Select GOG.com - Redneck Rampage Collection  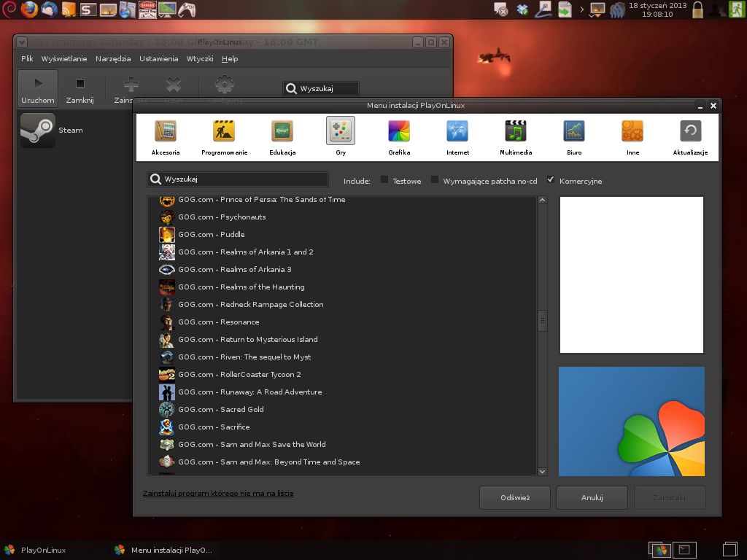[x=251, y=305]
